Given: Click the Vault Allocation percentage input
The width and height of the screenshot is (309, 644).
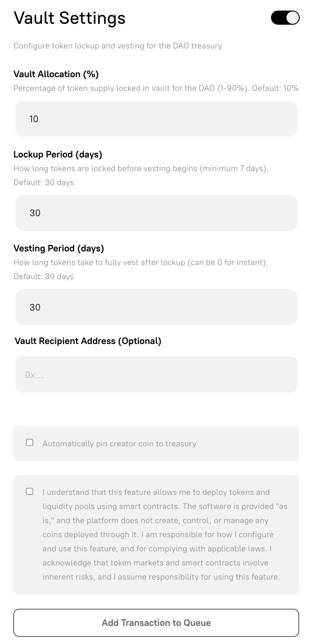Looking at the screenshot, I should [x=156, y=119].
